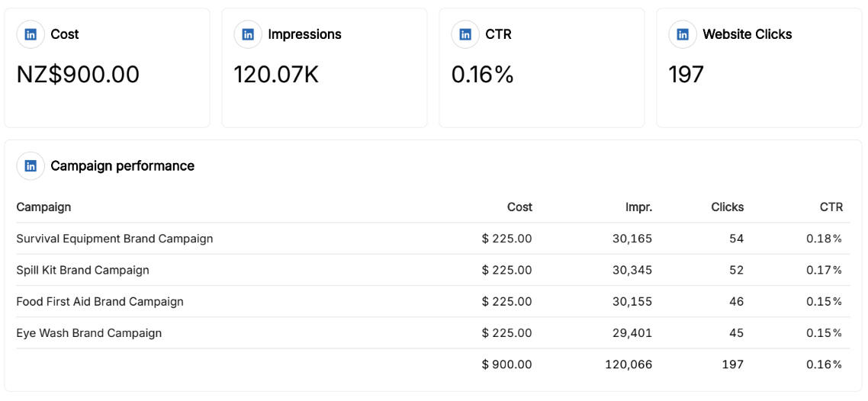This screenshot has width=868, height=401.
Task: Click the LinkedIn icon next to Campaign performance
Action: (31, 166)
